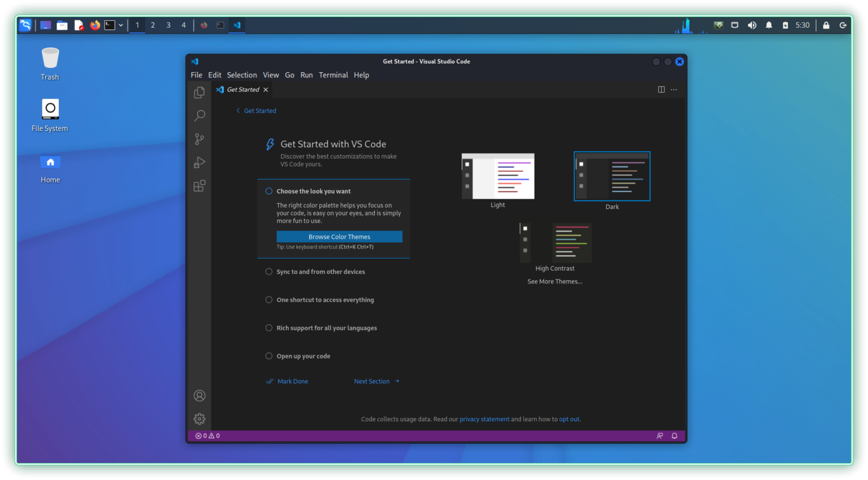The image size is (868, 480).
Task: Select 'Open up your code' step
Action: 303,356
